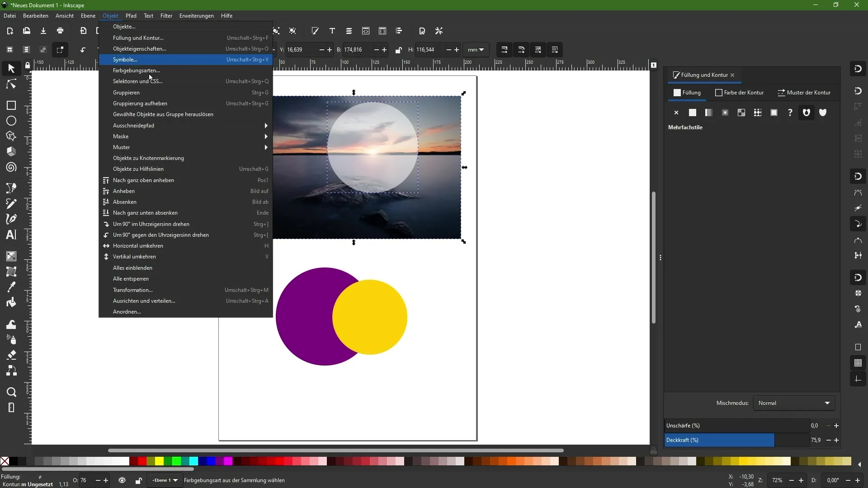Select the Zoom magnifier tool
This screenshot has height=488, width=868.
[11, 392]
